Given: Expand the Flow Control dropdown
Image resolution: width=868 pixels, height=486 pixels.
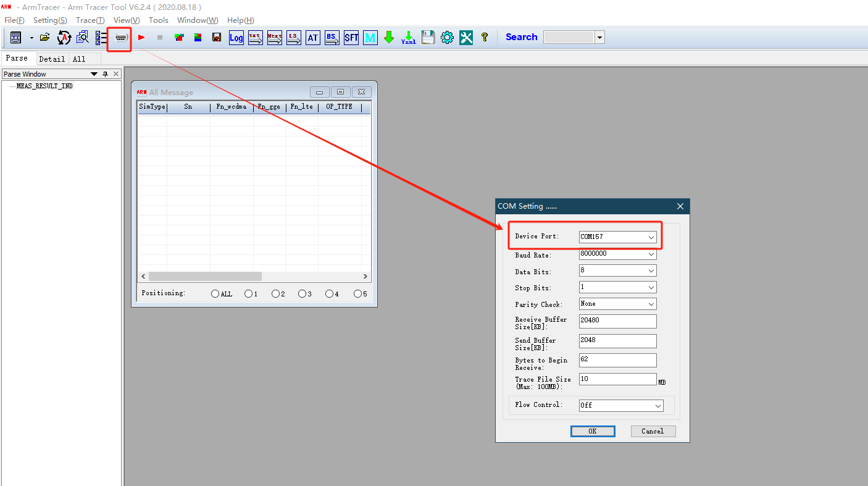Looking at the screenshot, I should click(x=657, y=406).
